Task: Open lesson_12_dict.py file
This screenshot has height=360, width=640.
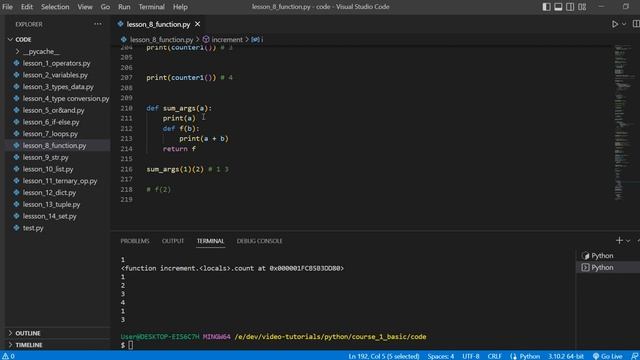Action: coord(57,193)
